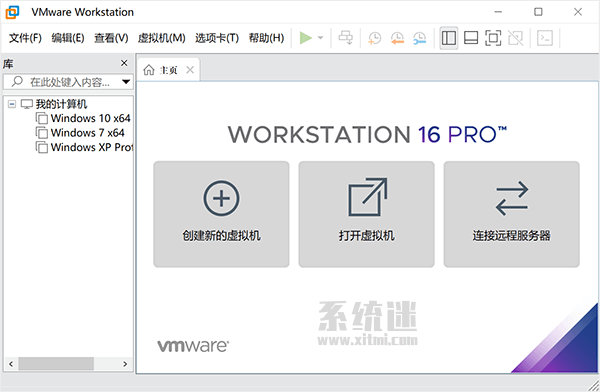
Task: Enter full screen mode icon
Action: pos(493,38)
